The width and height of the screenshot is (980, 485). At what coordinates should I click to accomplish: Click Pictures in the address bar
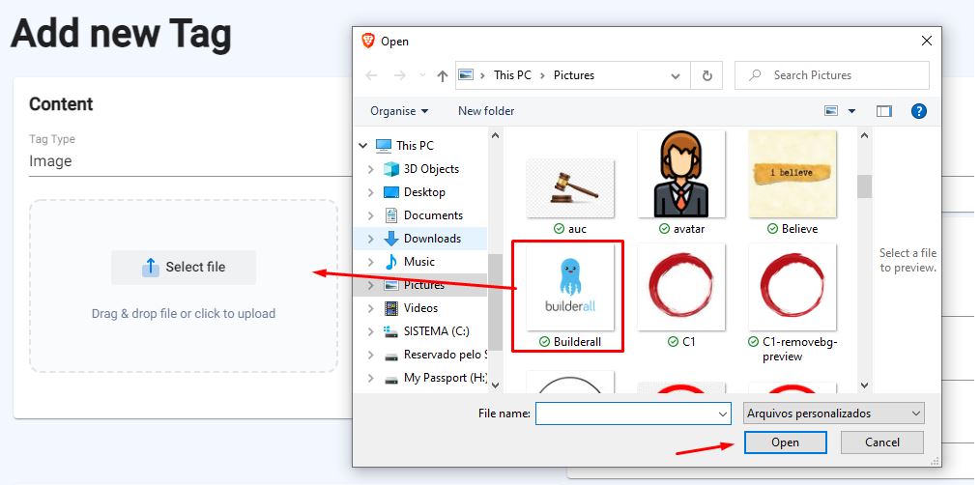pos(574,75)
